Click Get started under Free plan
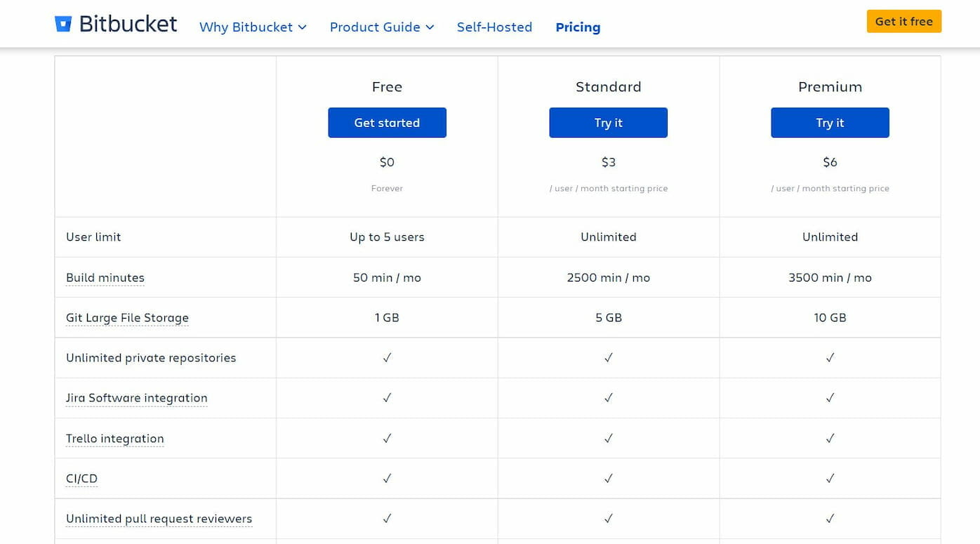 click(387, 123)
